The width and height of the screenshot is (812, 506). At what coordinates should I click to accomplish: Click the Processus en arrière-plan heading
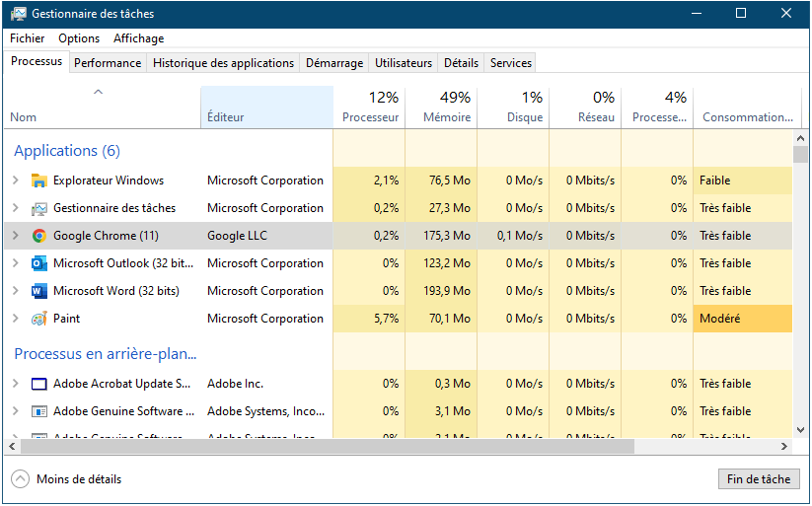tap(106, 354)
